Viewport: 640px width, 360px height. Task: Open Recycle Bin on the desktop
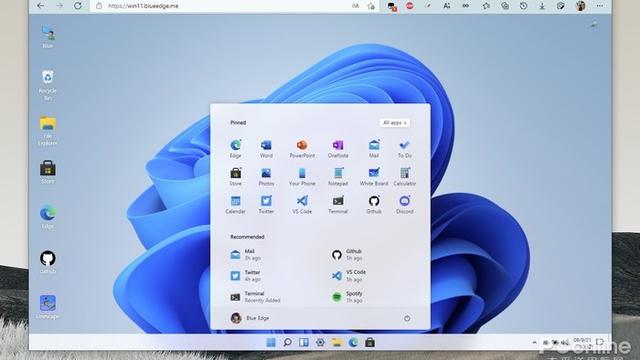[x=48, y=85]
